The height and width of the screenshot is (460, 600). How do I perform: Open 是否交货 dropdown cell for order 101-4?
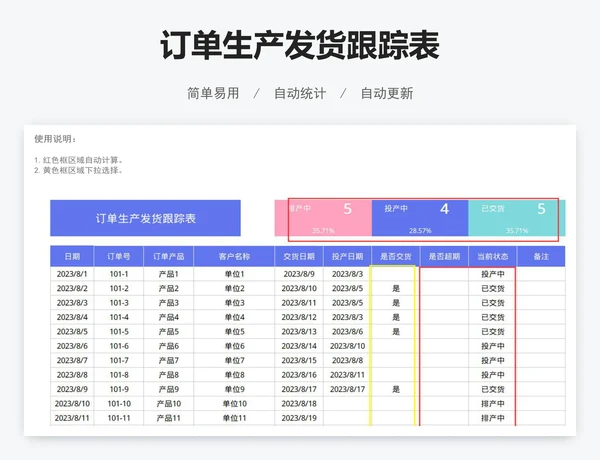coord(396,317)
